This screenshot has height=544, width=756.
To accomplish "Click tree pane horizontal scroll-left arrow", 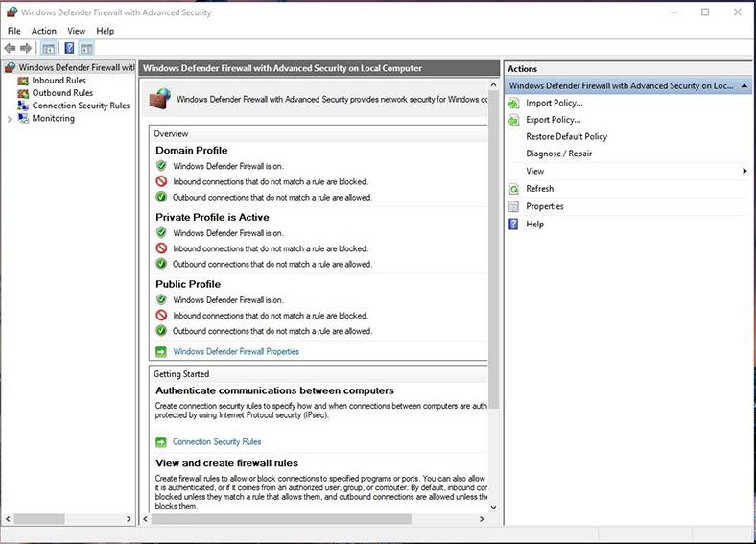I will pyautogui.click(x=8, y=519).
